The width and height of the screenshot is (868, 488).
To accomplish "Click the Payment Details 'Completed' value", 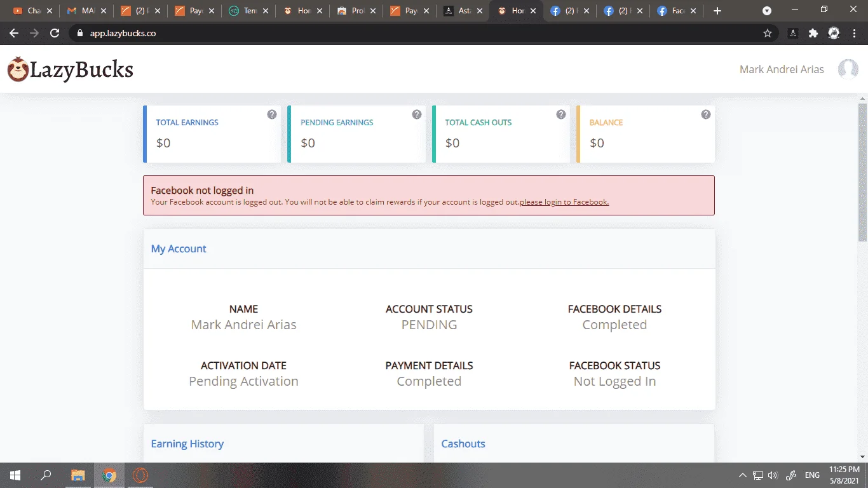I will click(429, 381).
